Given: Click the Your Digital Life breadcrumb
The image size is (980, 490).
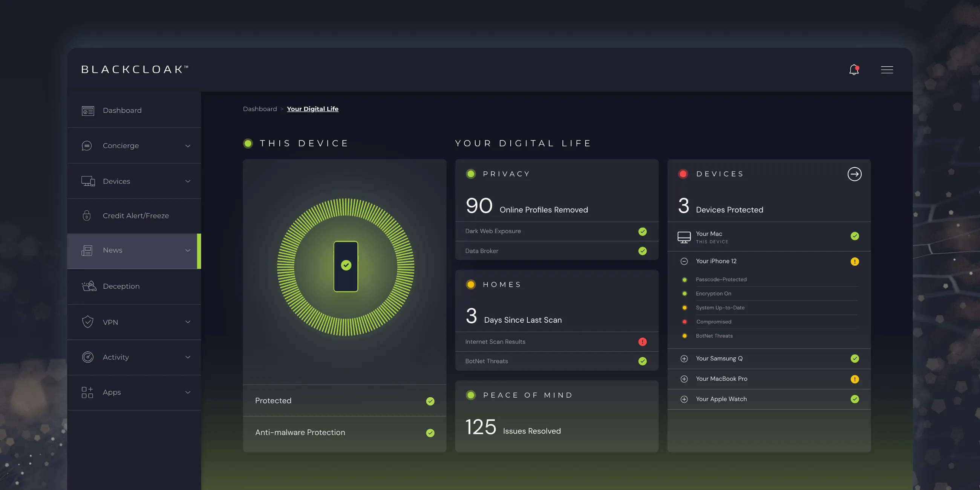Looking at the screenshot, I should click(x=312, y=109).
